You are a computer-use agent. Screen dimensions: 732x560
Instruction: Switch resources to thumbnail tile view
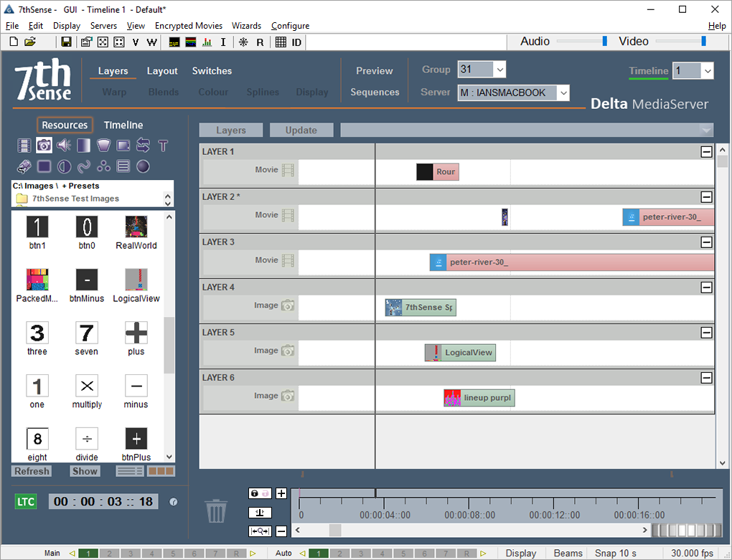click(x=161, y=471)
